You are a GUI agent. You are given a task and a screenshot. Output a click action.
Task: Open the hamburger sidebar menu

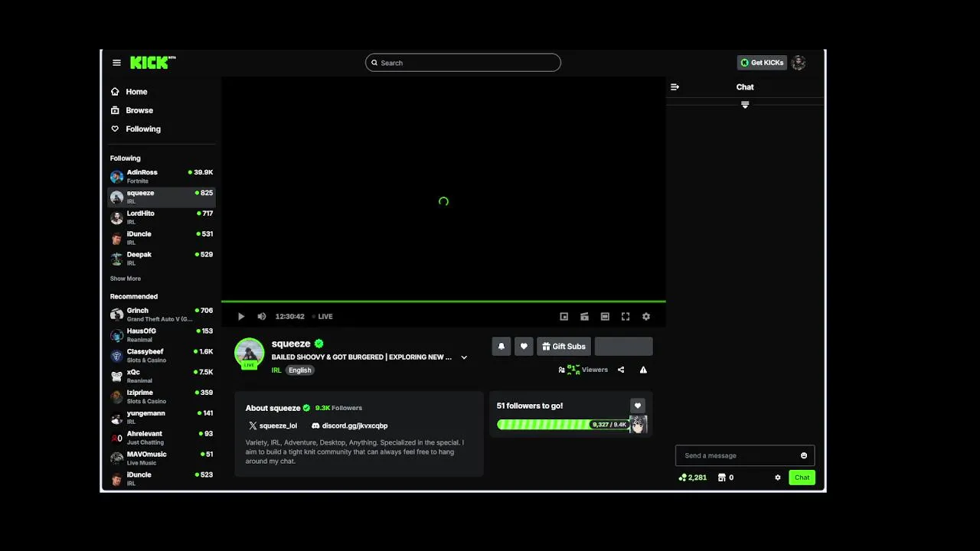(116, 63)
